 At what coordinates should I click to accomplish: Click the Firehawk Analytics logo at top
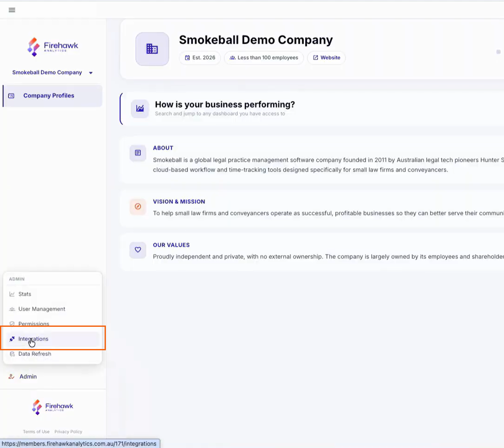pos(53,47)
